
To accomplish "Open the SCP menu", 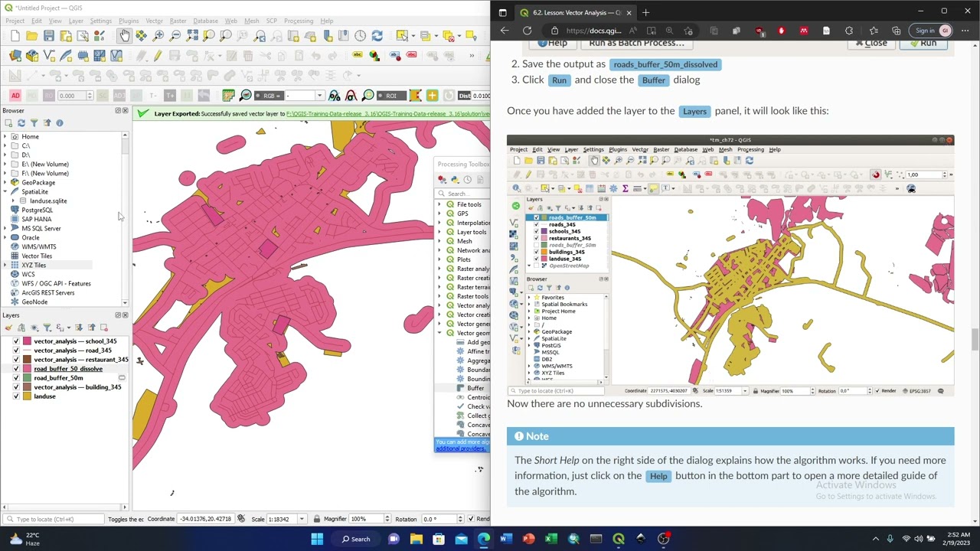I will (x=271, y=21).
